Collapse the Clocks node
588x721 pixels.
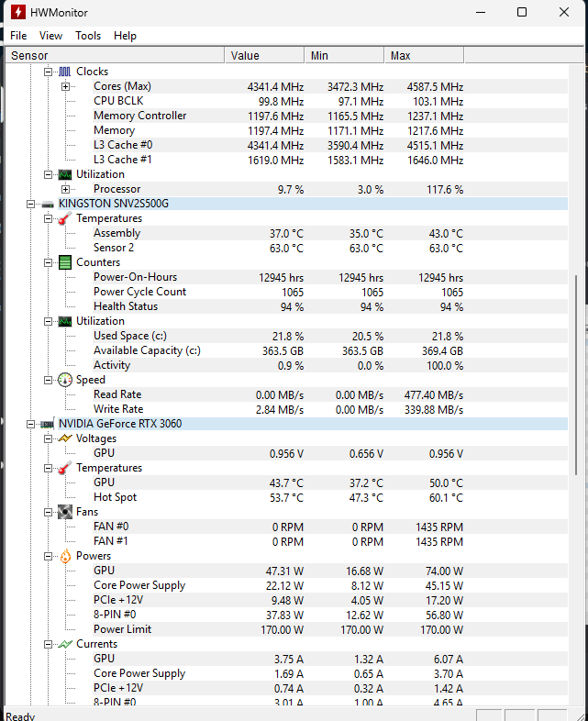(x=48, y=72)
